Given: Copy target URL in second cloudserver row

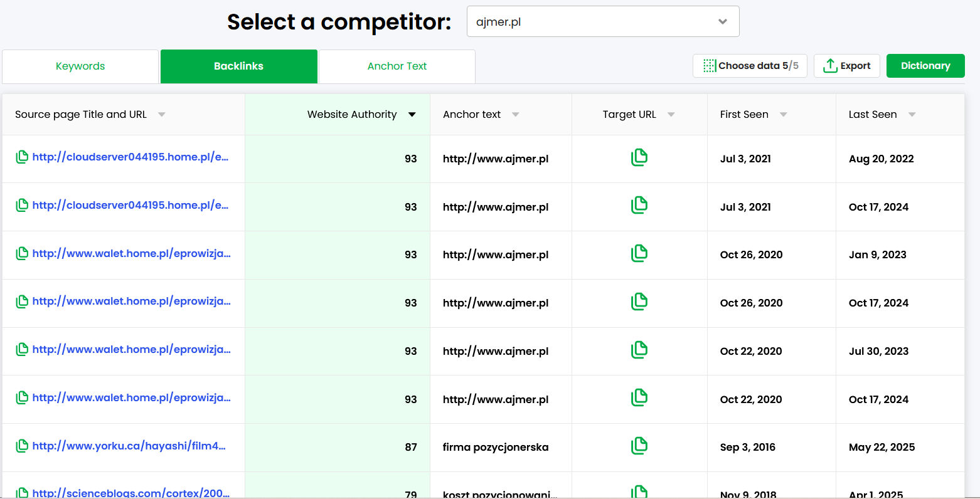Looking at the screenshot, I should [639, 205].
